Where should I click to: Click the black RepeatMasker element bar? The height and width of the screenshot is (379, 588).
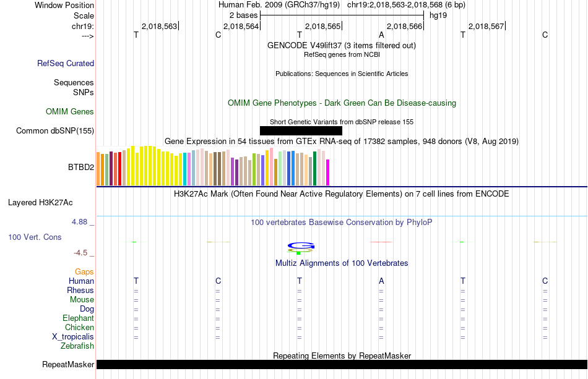click(342, 364)
